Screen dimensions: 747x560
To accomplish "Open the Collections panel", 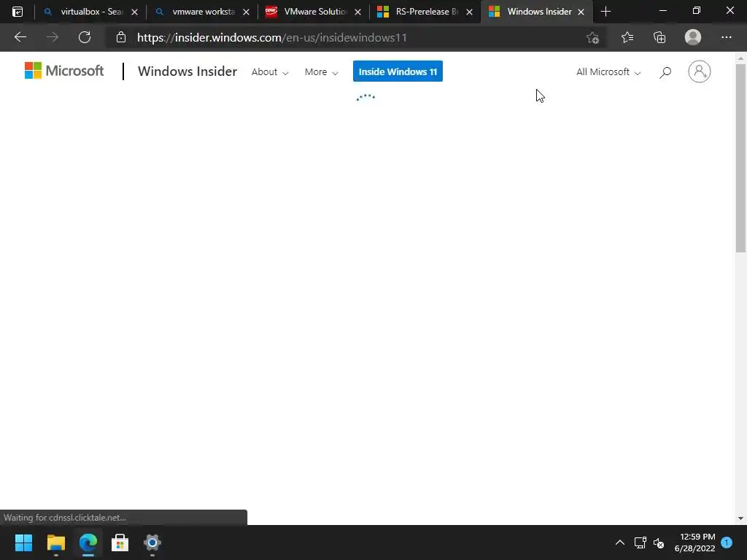I will coord(659,37).
